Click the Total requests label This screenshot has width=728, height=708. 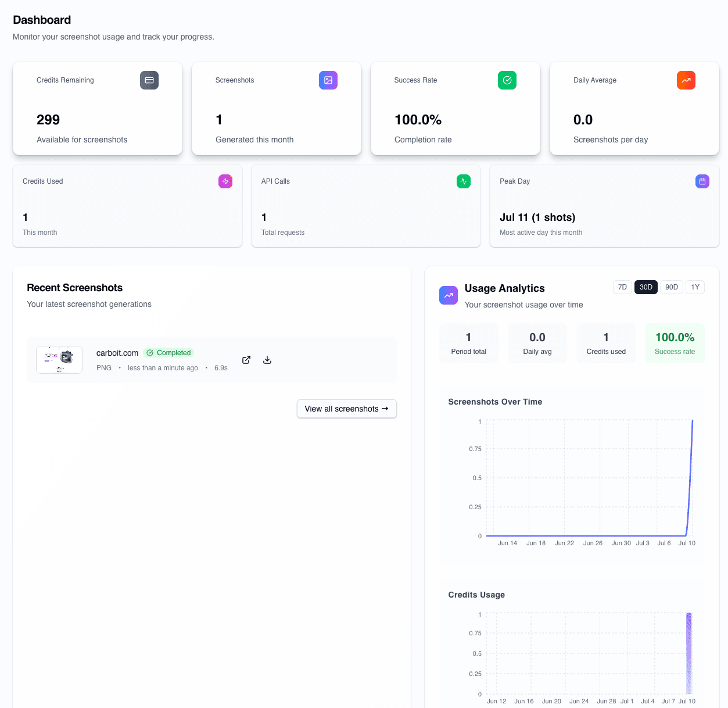283,233
